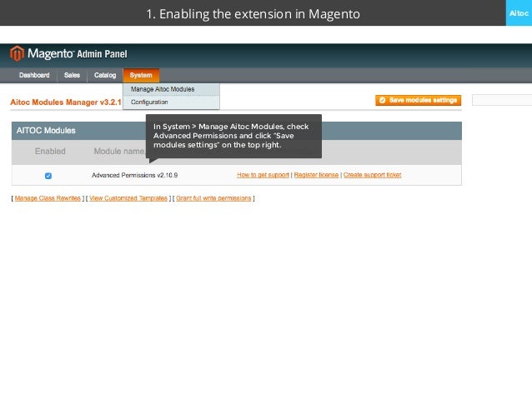
Task: Click Grant full write permissions link
Action: (x=213, y=198)
